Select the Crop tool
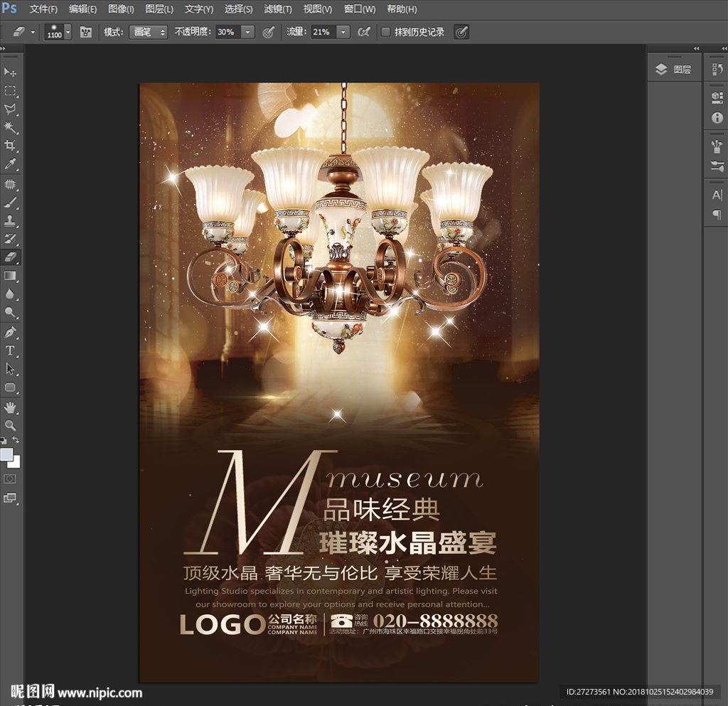The image size is (728, 706). click(x=11, y=146)
